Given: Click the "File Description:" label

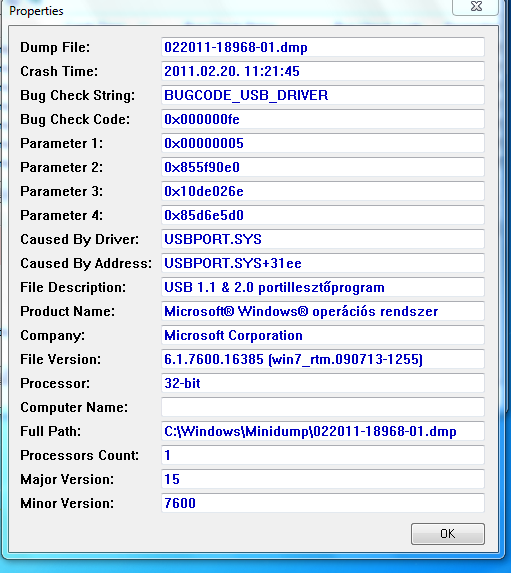Looking at the screenshot, I should tap(73, 288).
